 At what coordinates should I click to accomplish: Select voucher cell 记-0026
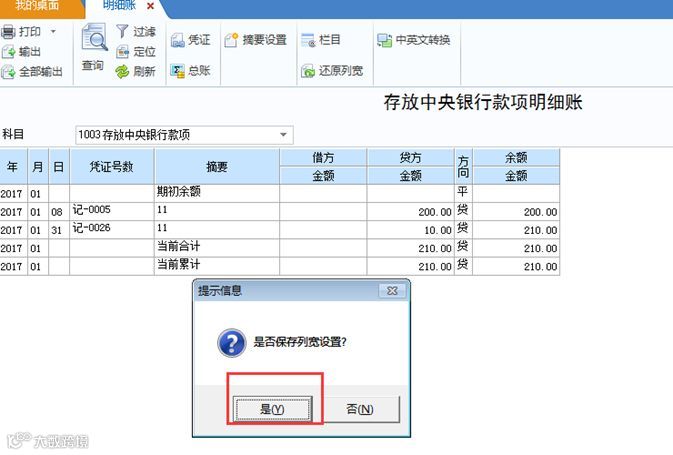112,230
